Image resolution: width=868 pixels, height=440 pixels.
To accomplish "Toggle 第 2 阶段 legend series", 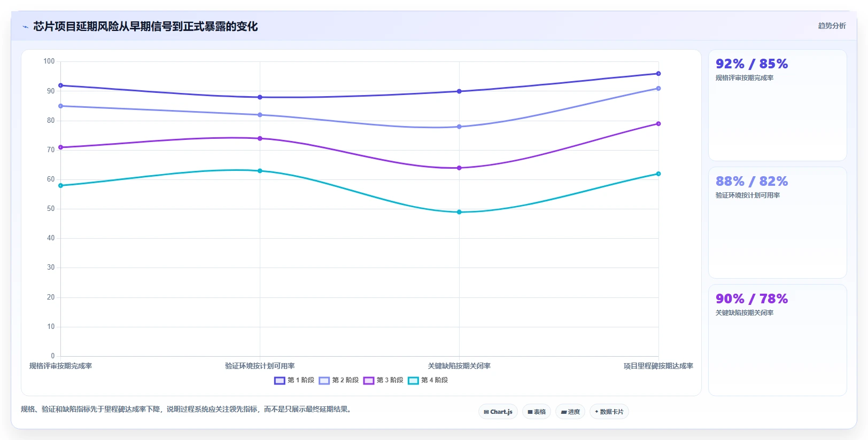I will coord(339,380).
